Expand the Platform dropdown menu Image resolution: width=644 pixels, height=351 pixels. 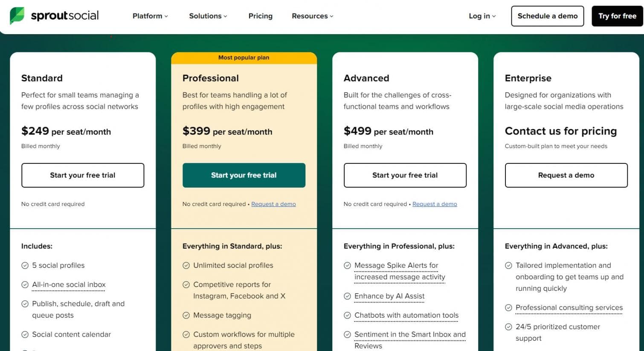coord(150,16)
